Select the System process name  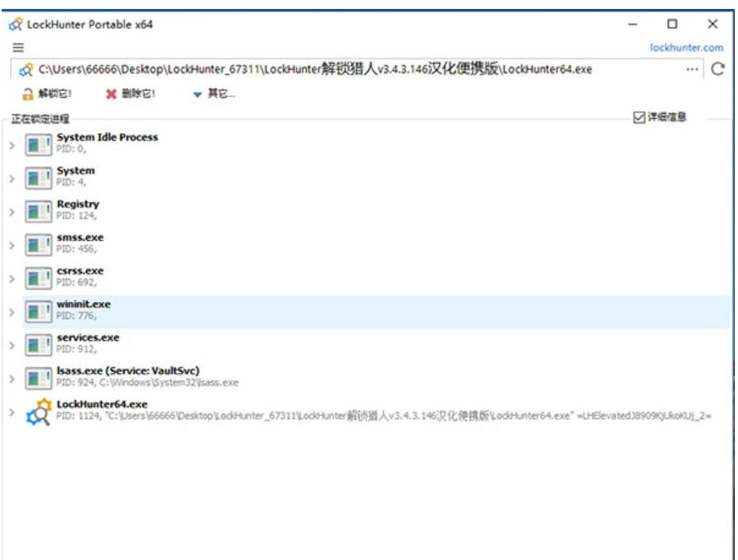click(76, 171)
